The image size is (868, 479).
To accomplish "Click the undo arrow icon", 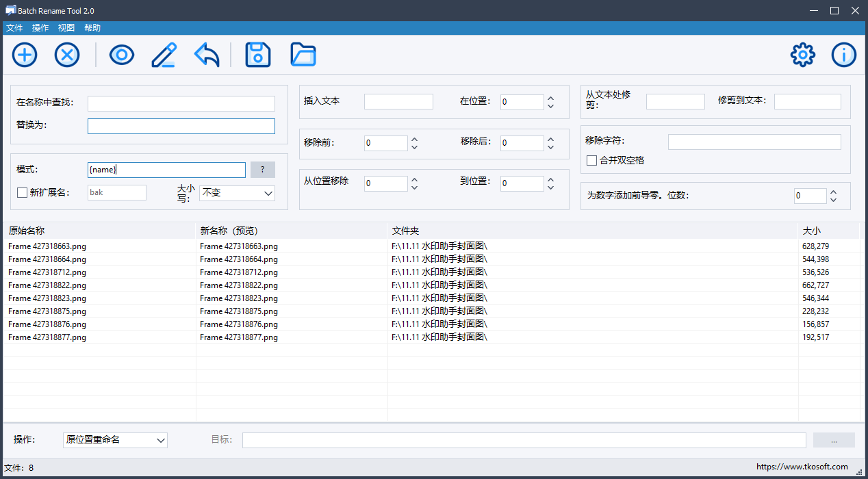I will 207,55.
